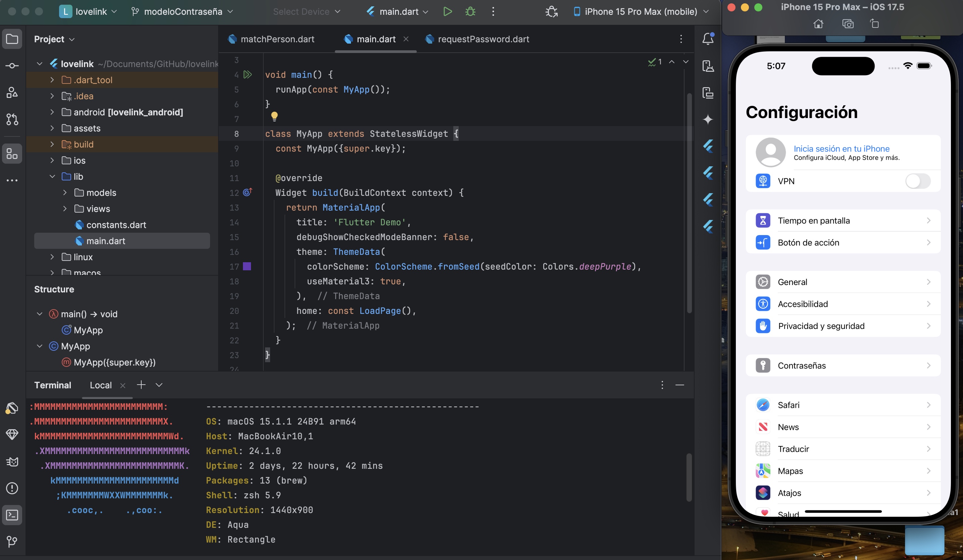Click the deepPurple color swatch in gutter
Viewport: 963px width, 560px height.
point(247,267)
